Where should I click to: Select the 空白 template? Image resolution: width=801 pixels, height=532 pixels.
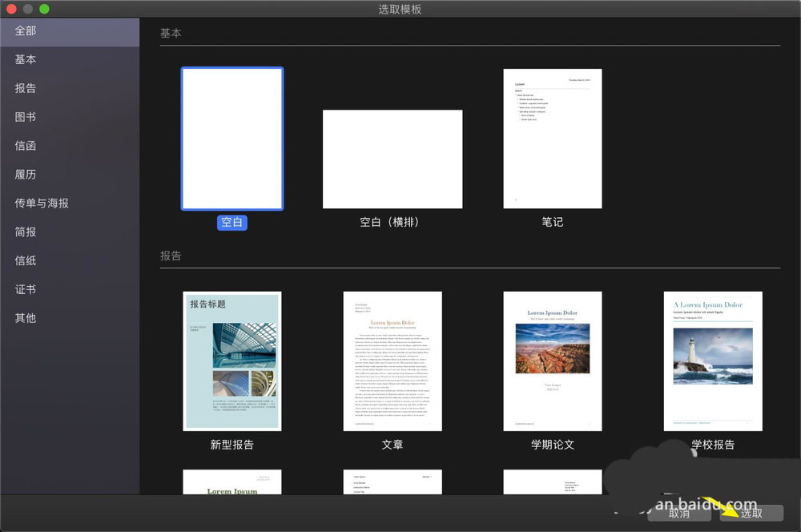[231, 139]
